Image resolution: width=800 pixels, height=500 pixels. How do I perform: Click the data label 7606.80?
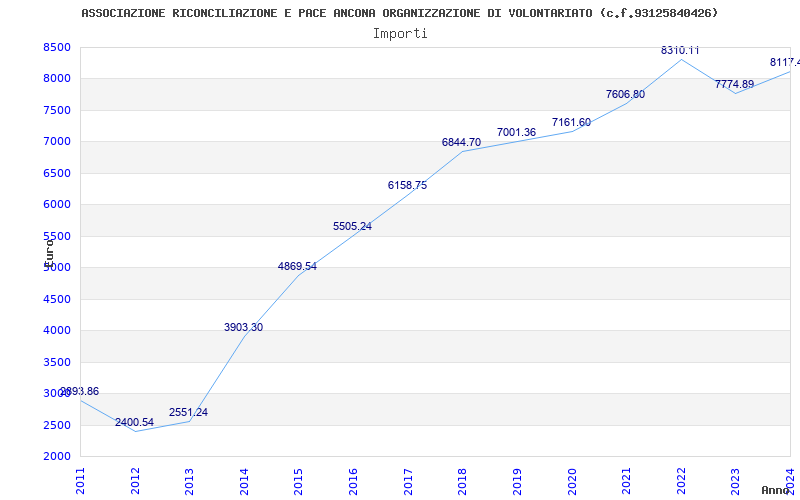pos(626,94)
